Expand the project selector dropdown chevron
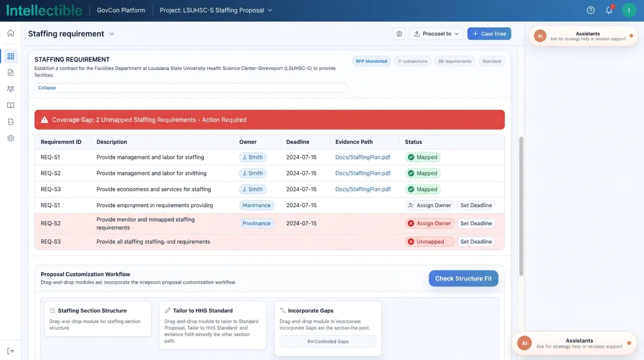 tap(270, 10)
